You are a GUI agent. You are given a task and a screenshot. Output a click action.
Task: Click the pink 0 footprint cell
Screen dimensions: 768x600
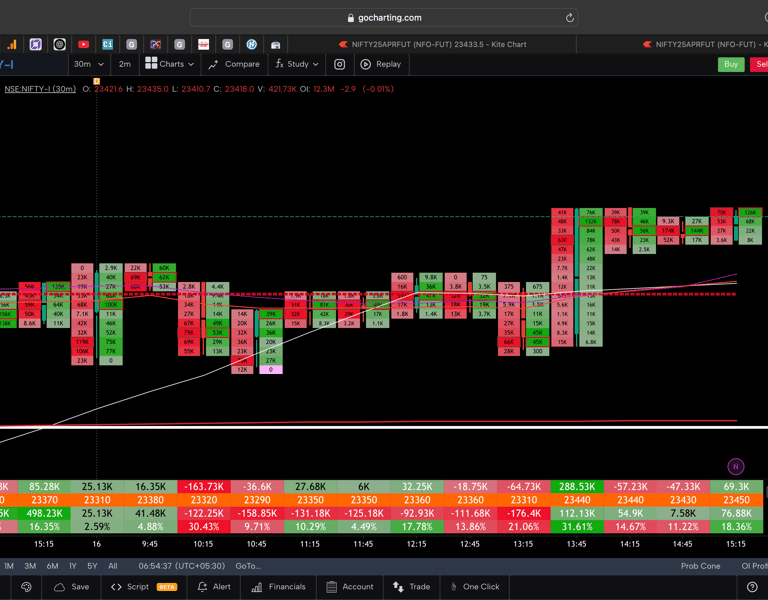271,370
